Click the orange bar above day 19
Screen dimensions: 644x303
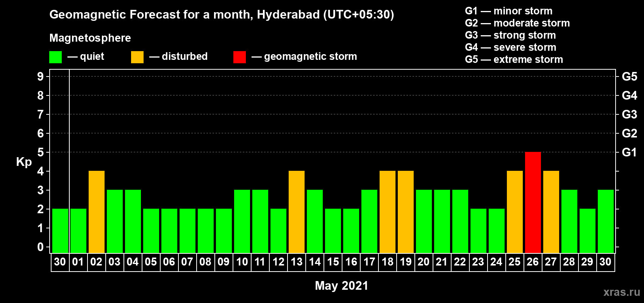click(x=406, y=212)
